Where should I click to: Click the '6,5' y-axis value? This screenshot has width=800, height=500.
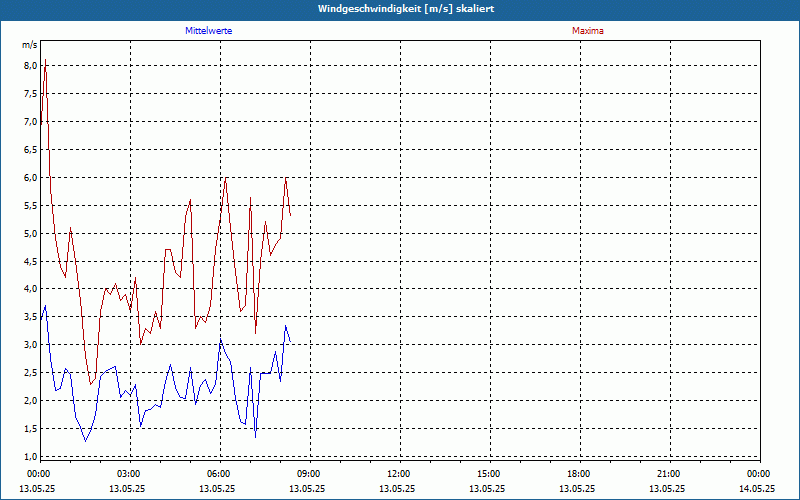click(30, 149)
